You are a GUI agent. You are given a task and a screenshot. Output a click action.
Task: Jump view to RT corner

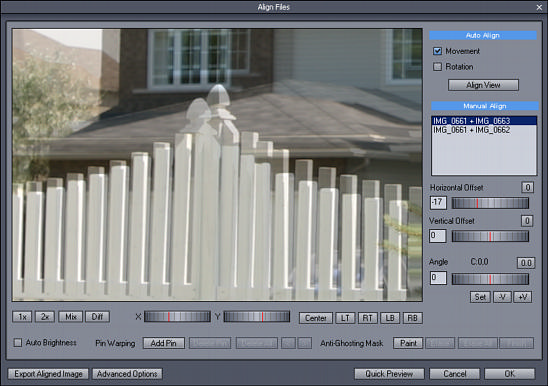pos(367,318)
